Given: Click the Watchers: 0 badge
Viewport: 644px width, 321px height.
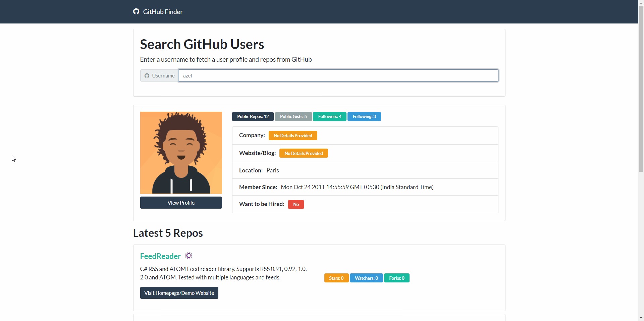Looking at the screenshot, I should pos(366,278).
